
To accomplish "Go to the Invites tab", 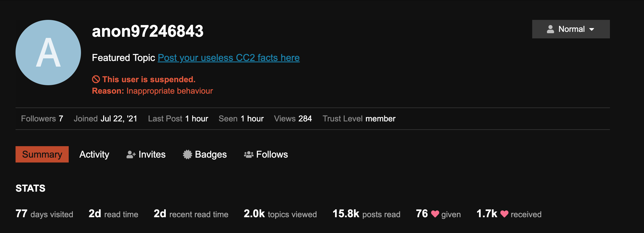I will [146, 154].
